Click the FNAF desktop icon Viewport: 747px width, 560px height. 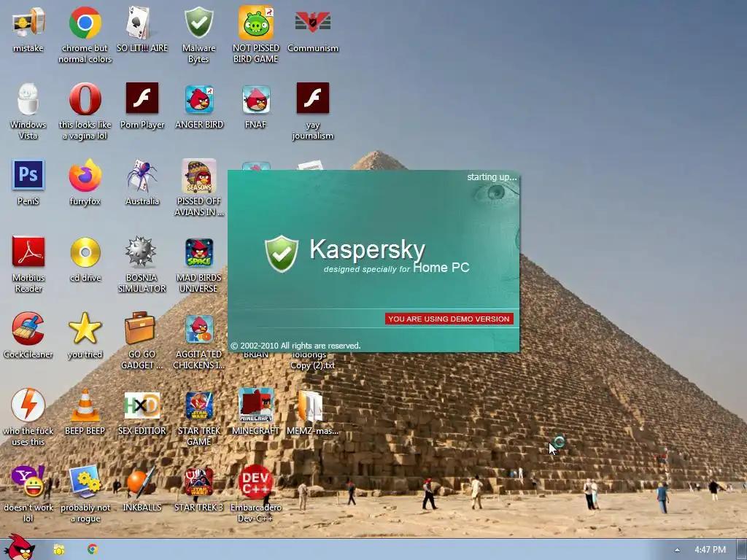pos(256,99)
